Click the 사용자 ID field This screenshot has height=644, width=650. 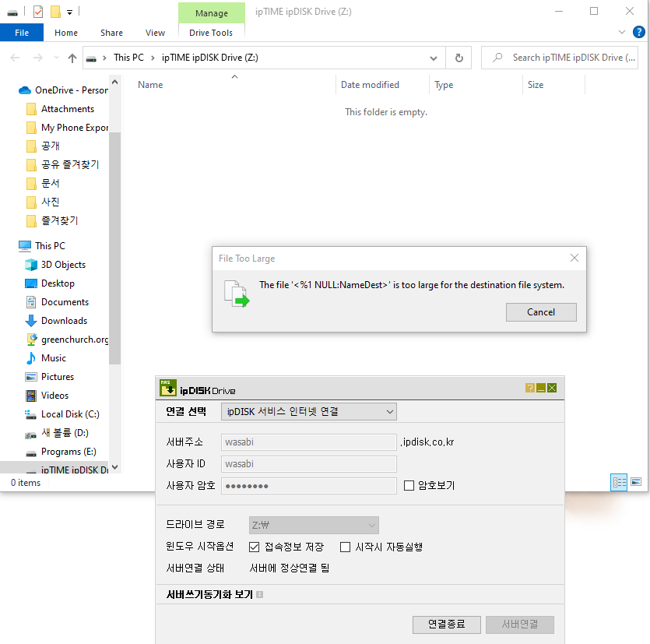point(309,463)
